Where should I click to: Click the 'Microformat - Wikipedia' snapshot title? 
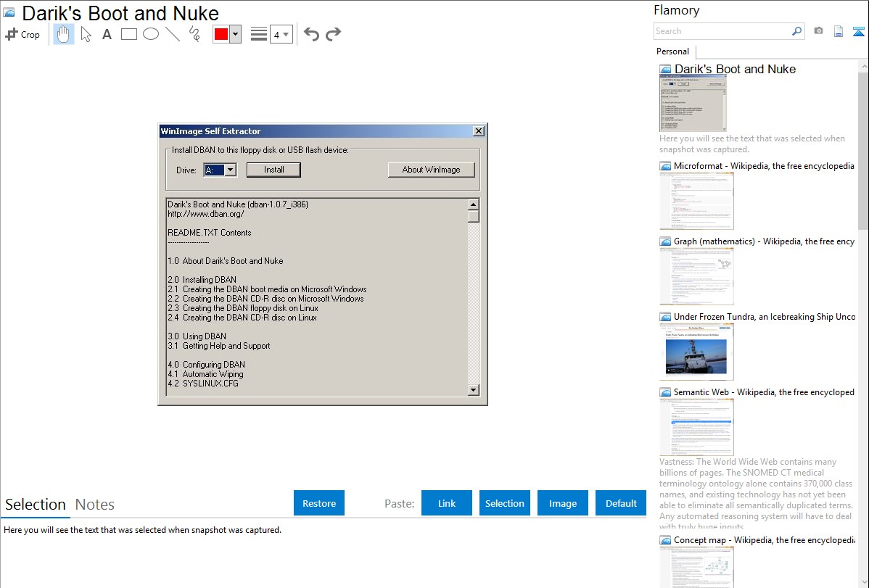tap(764, 166)
